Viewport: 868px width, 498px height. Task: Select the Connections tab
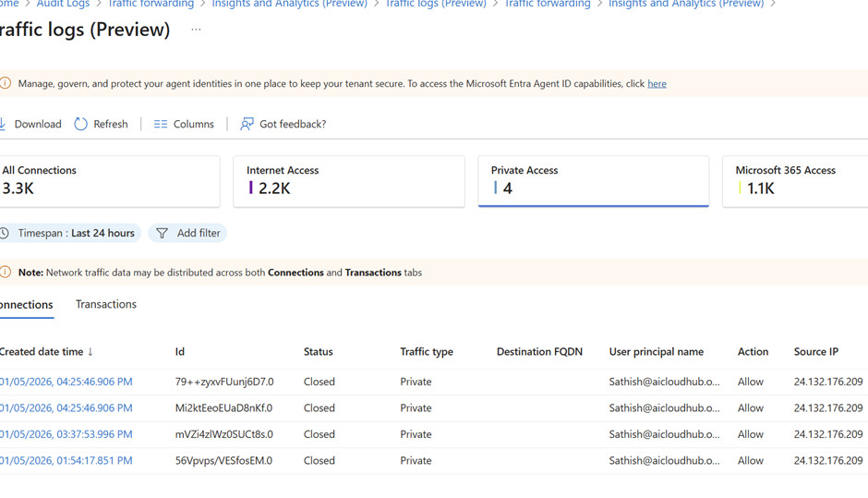[27, 305]
